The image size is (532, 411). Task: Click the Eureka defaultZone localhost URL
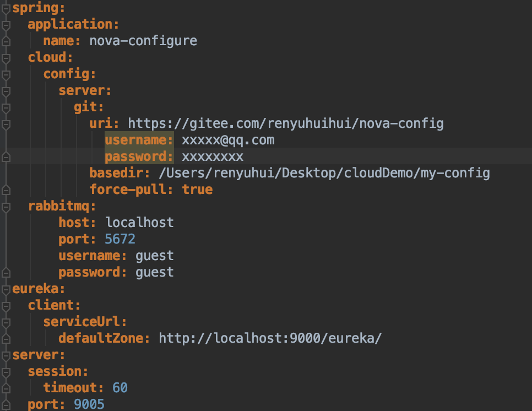[x=269, y=338]
